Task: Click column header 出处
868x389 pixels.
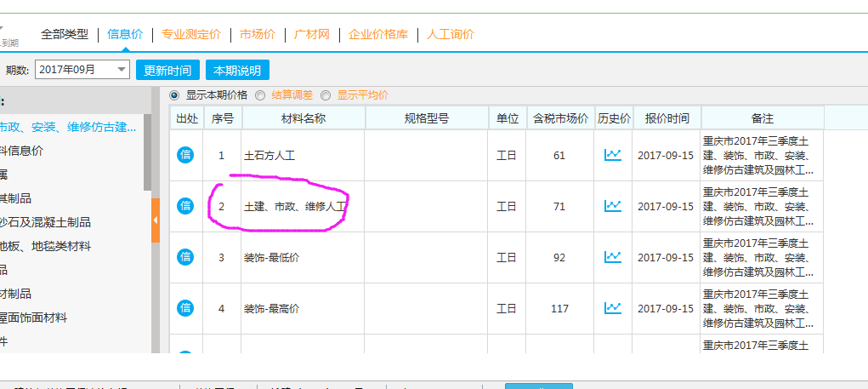Action: pyautogui.click(x=186, y=118)
